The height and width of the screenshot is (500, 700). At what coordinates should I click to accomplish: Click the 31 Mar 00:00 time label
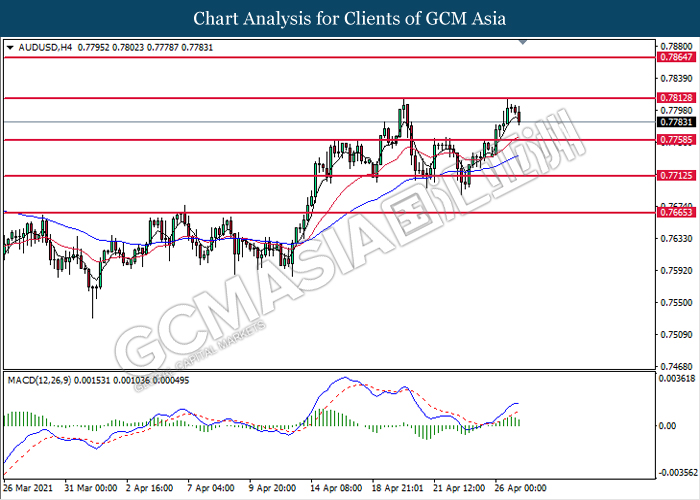tap(91, 488)
